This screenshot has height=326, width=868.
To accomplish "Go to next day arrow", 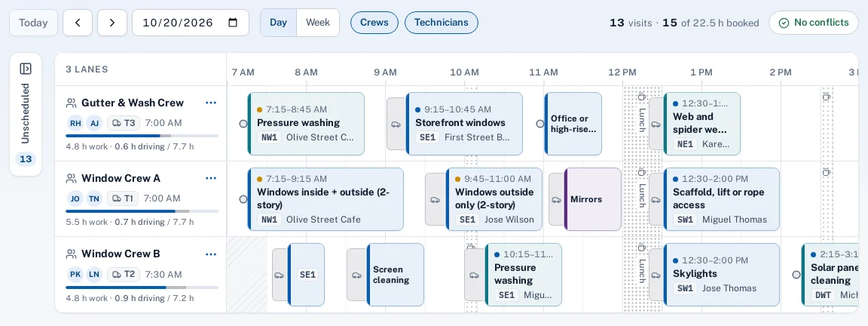I will tap(112, 23).
